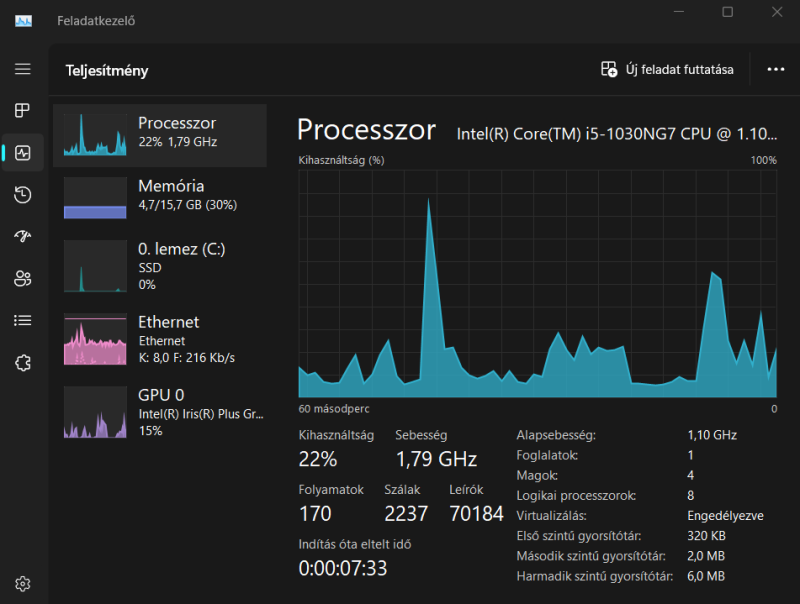800x604 pixels.
Task: Click the 70184 handles count
Action: pos(477,514)
